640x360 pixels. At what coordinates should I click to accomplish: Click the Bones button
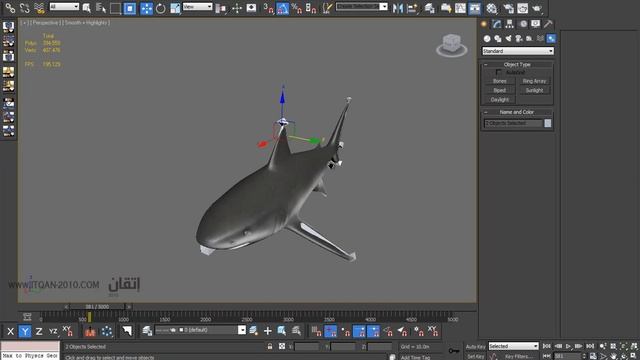[500, 81]
